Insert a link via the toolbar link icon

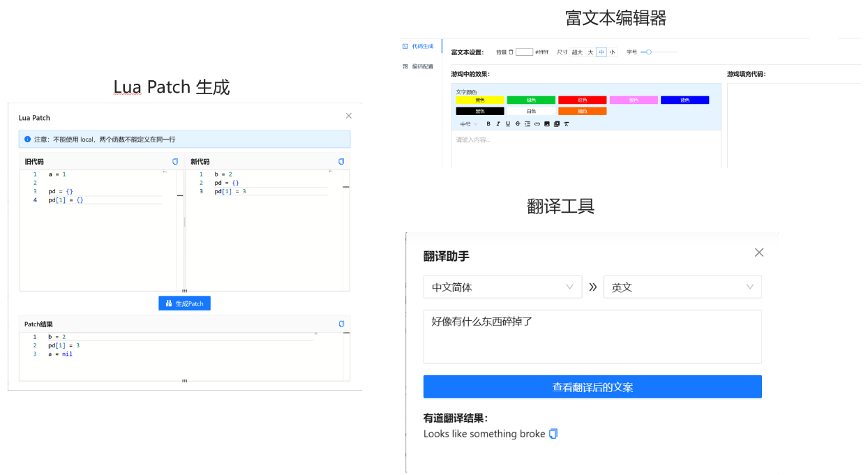537,124
